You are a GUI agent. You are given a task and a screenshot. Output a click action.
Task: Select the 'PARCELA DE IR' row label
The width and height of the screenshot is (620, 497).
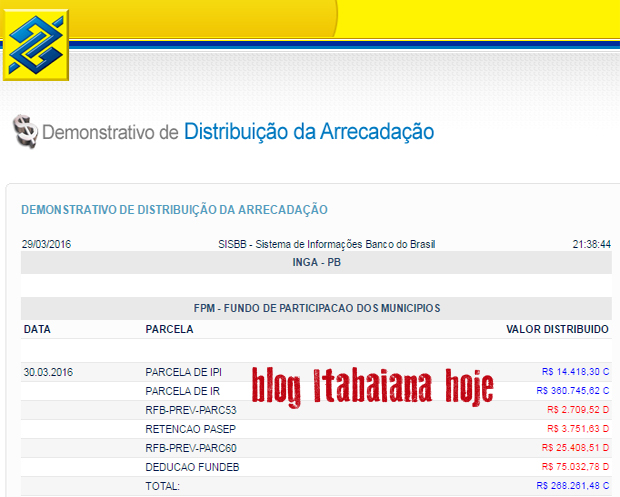click(182, 391)
